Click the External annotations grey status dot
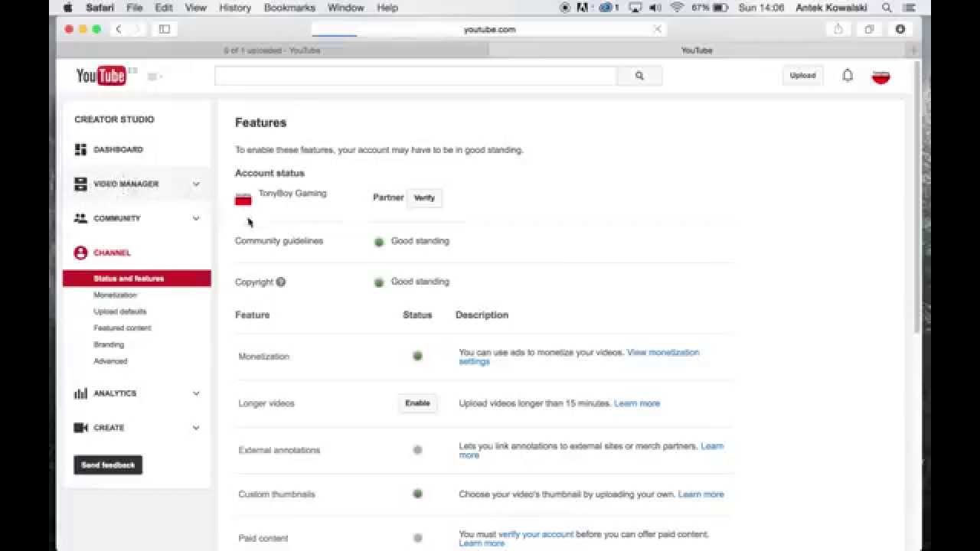This screenshot has width=980, height=551. [417, 450]
